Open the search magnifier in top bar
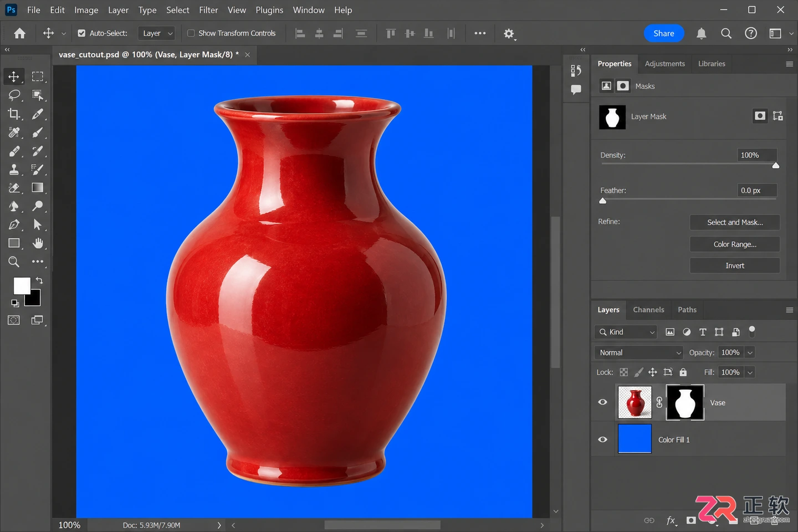The height and width of the screenshot is (532, 798). 726,33
